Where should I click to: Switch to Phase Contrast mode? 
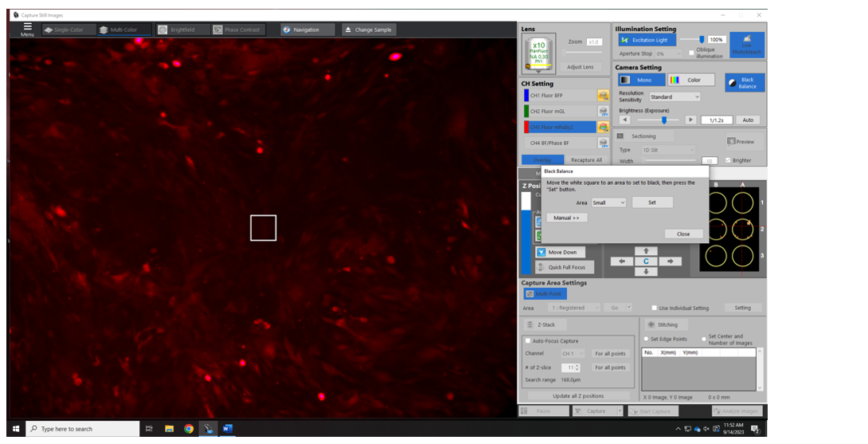pos(239,30)
